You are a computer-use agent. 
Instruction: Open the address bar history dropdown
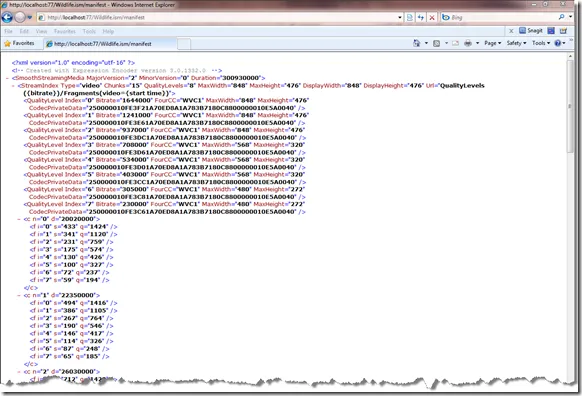pos(400,17)
